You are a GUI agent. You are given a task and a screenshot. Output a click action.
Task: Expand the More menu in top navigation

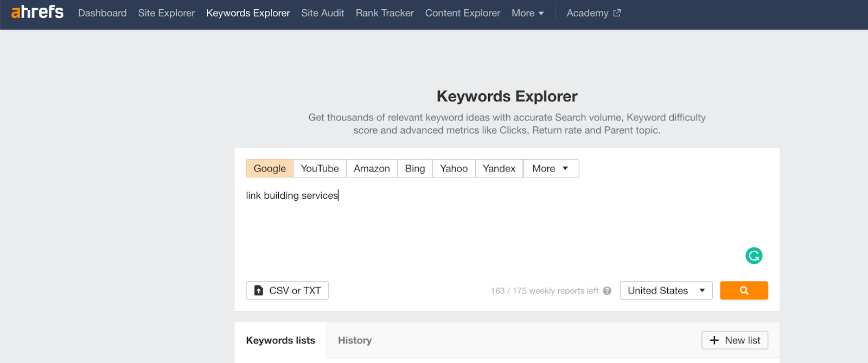(x=527, y=13)
